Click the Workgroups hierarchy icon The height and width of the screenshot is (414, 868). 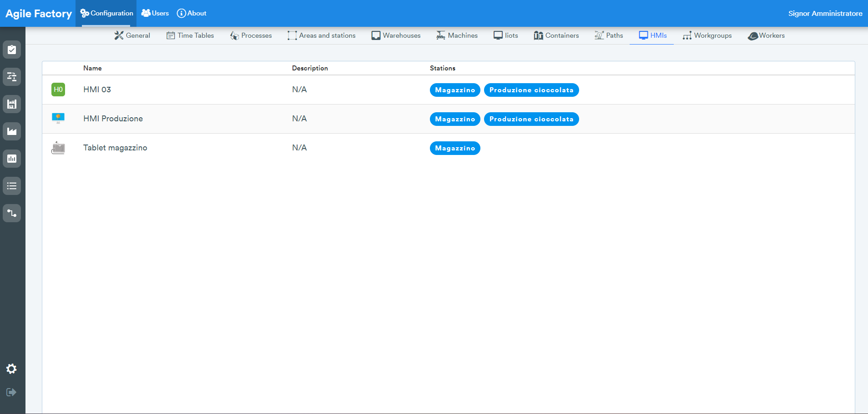[687, 35]
